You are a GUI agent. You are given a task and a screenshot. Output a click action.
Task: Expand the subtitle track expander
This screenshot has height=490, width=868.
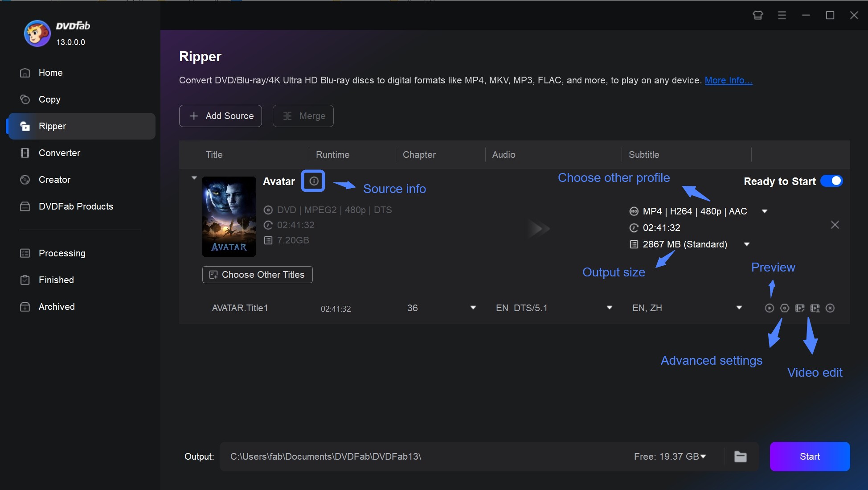pyautogui.click(x=739, y=308)
